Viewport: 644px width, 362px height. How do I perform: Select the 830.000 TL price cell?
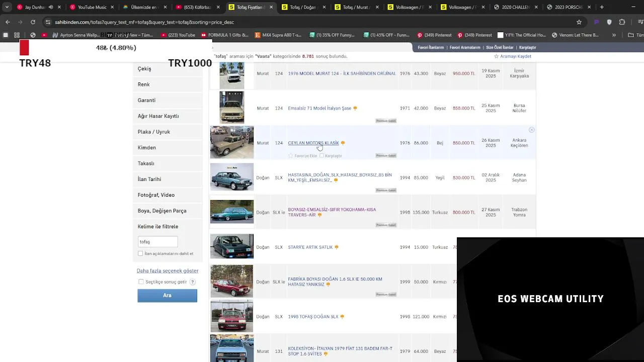point(463,177)
